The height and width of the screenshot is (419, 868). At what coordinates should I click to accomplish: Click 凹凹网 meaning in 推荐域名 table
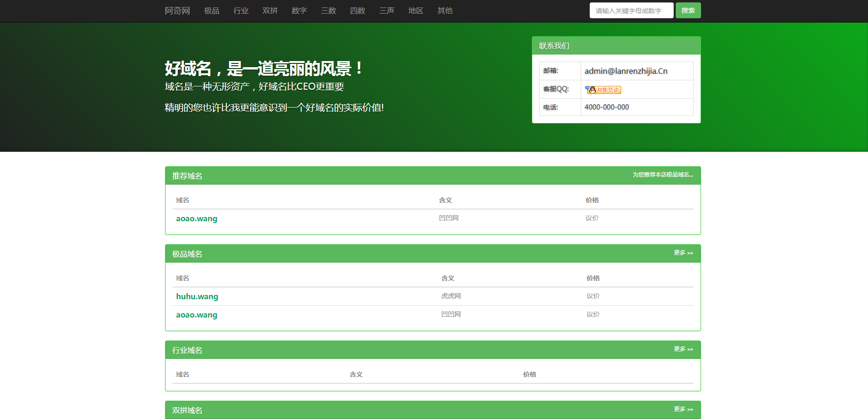click(x=449, y=218)
